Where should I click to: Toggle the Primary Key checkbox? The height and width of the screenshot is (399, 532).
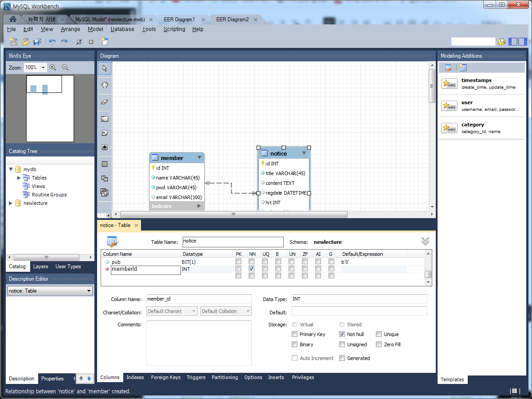[295, 334]
